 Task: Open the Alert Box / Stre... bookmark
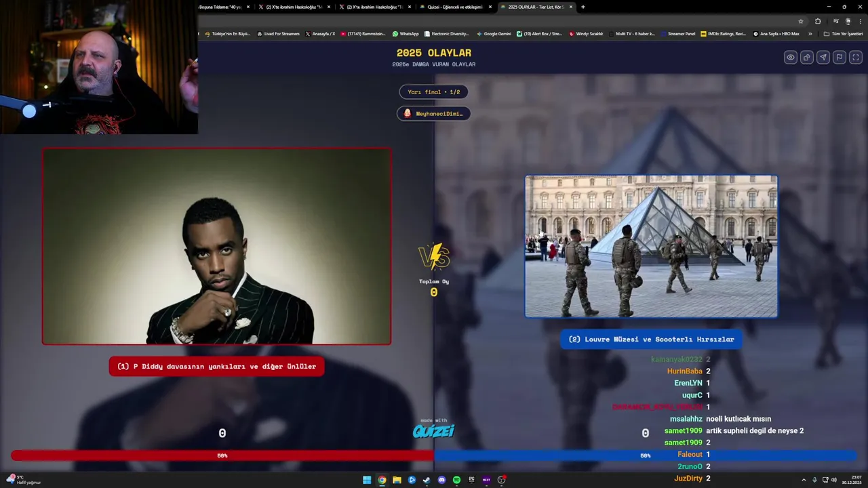point(539,33)
